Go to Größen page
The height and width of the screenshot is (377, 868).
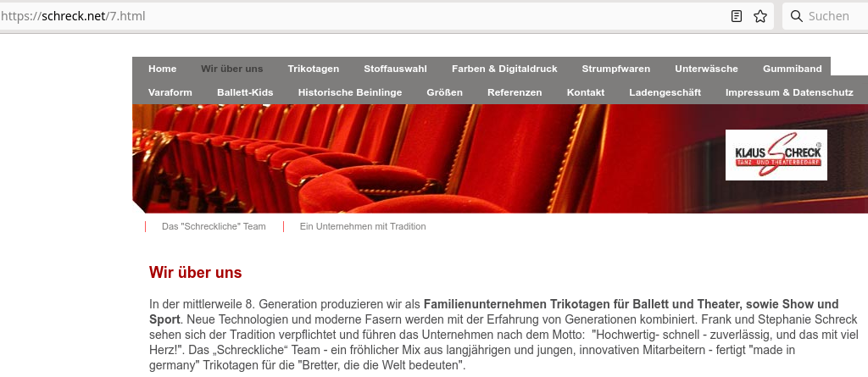[444, 92]
